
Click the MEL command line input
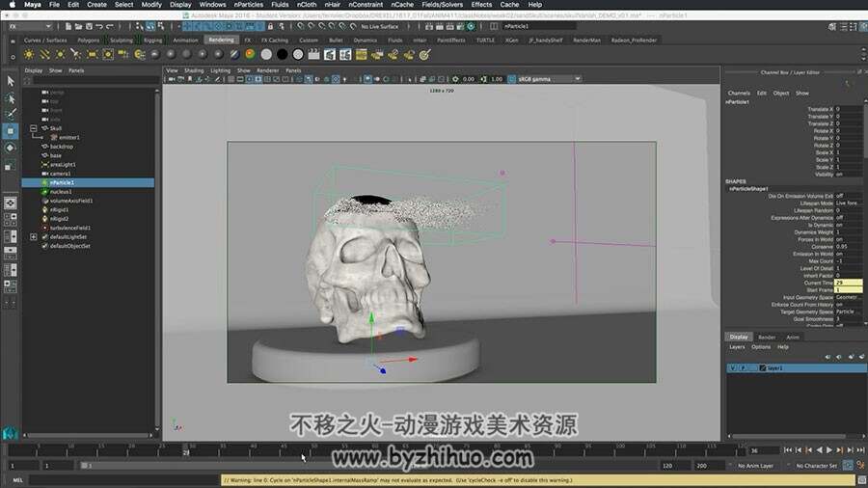(123, 480)
